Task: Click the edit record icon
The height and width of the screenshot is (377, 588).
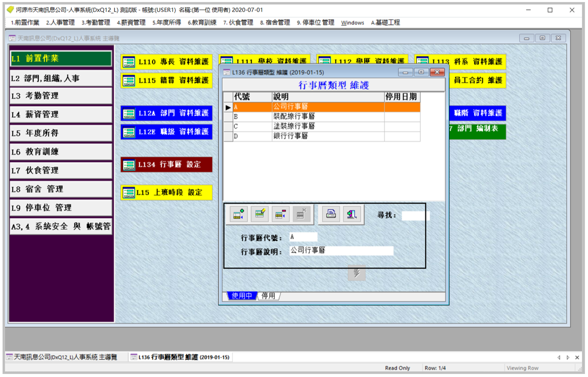Action: coord(260,214)
